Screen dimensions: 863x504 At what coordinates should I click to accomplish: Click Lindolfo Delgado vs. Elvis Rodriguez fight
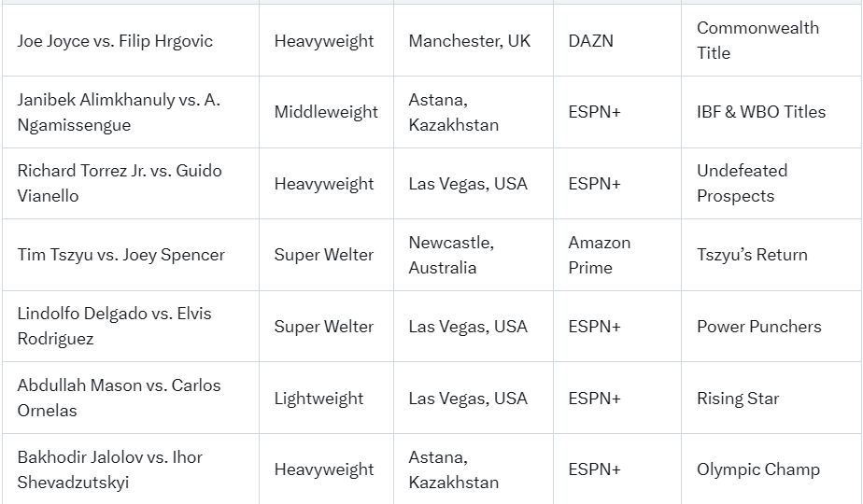point(115,326)
